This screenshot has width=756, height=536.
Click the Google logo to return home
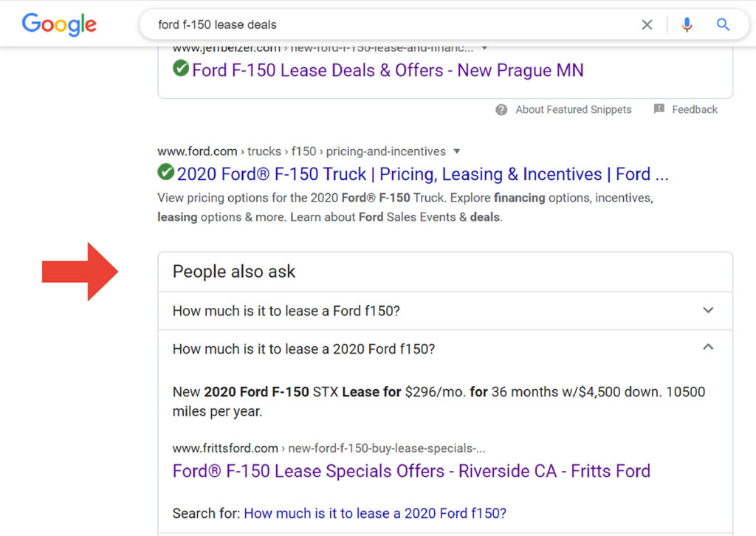59,24
